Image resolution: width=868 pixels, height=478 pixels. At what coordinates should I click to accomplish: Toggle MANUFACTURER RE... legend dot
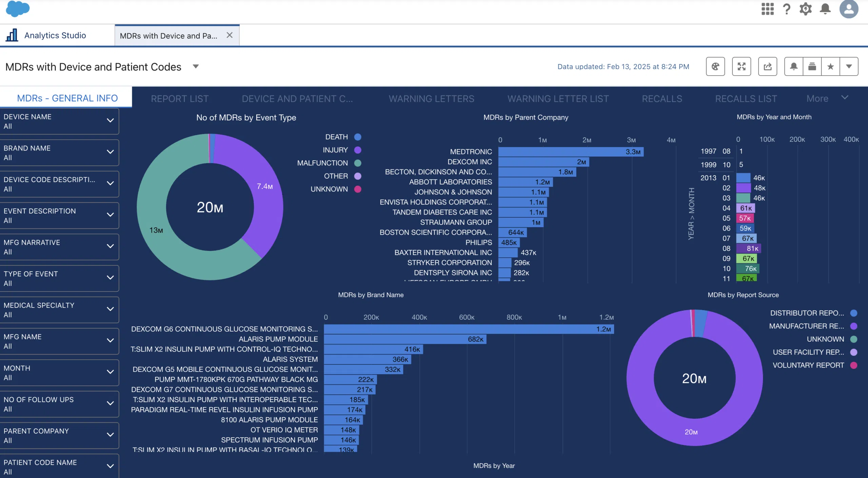pyautogui.click(x=854, y=326)
